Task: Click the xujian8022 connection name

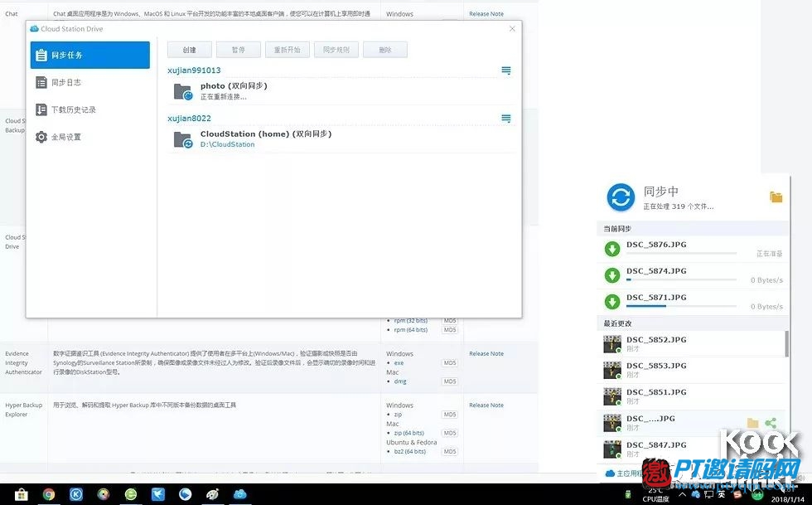Action: coord(189,119)
